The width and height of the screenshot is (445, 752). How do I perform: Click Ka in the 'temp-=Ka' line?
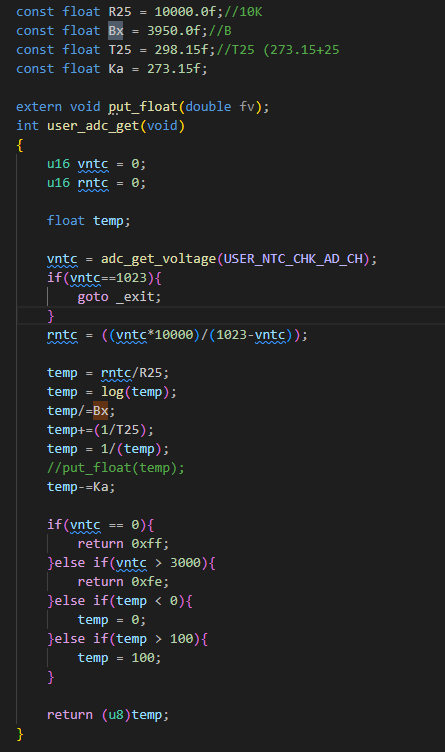[x=100, y=487]
